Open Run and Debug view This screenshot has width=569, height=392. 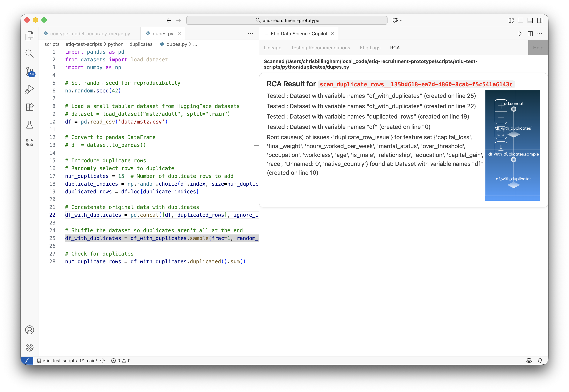(x=29, y=89)
